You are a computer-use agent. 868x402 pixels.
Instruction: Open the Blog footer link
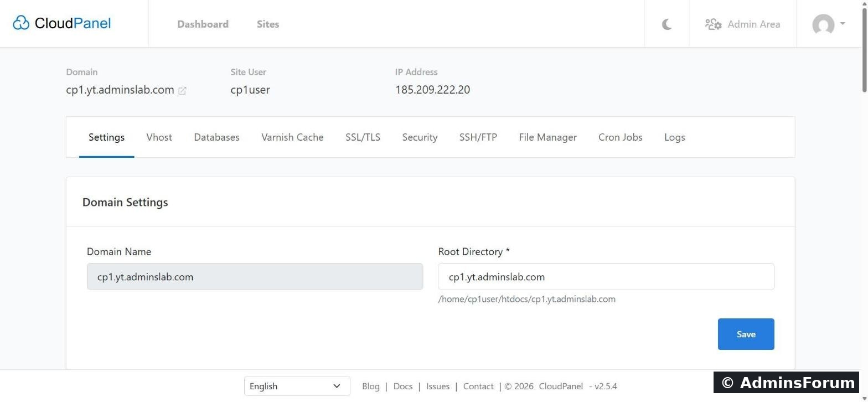[x=371, y=386]
